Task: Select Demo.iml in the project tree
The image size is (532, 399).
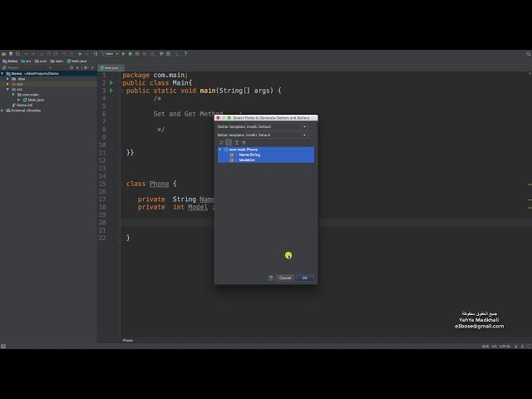Action: coord(24,106)
